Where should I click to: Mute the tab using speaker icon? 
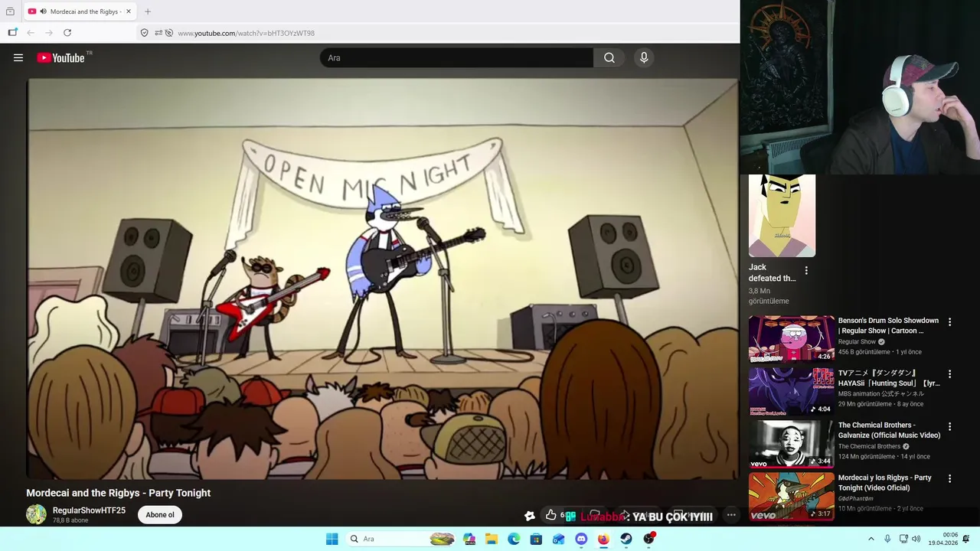[43, 11]
